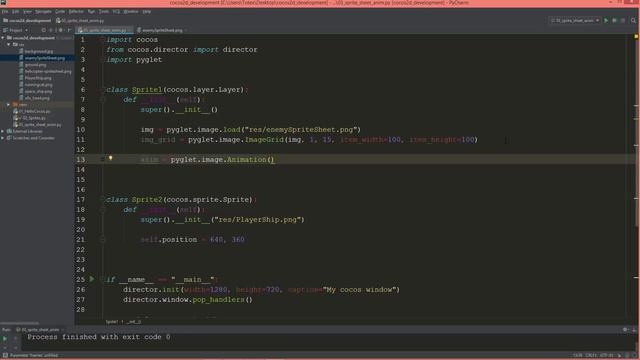640x360 pixels.
Task: Hide the Project tool window
Action: click(x=69, y=30)
